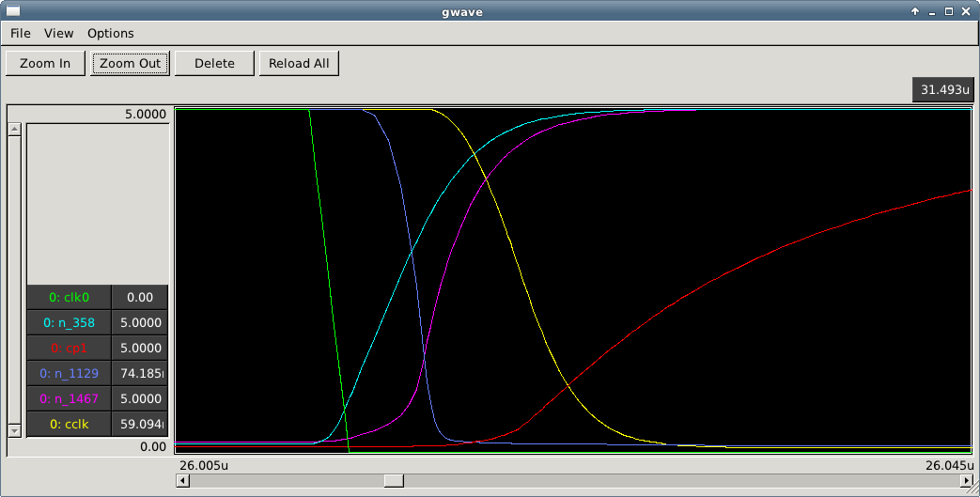The width and height of the screenshot is (980, 497).
Task: Select the cclk signal label
Action: (x=69, y=425)
